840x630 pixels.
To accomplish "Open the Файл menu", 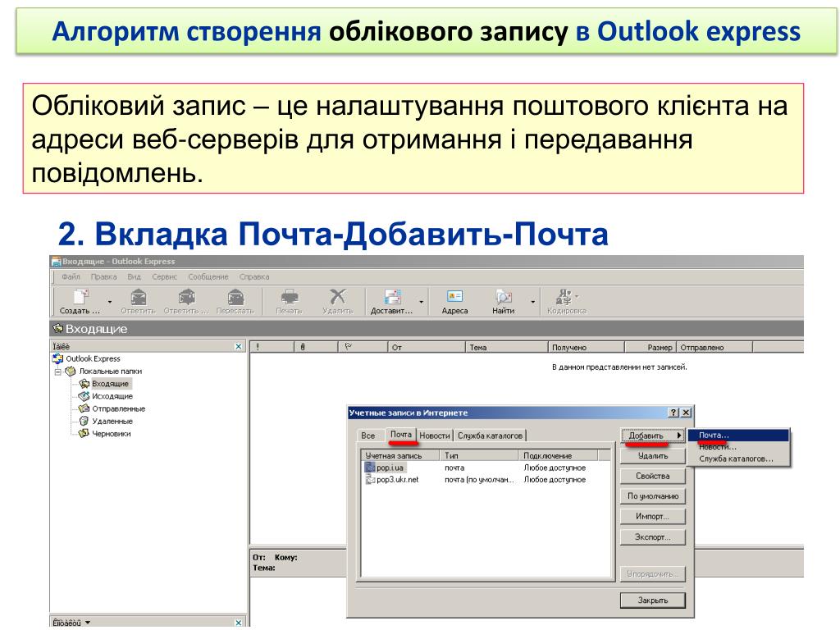I will 71,277.
